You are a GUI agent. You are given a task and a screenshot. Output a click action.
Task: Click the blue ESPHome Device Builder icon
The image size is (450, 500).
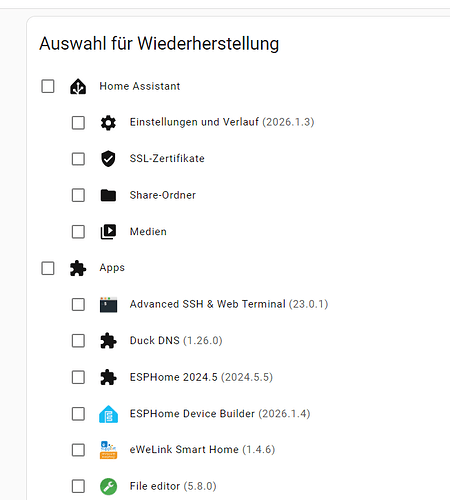pyautogui.click(x=108, y=414)
